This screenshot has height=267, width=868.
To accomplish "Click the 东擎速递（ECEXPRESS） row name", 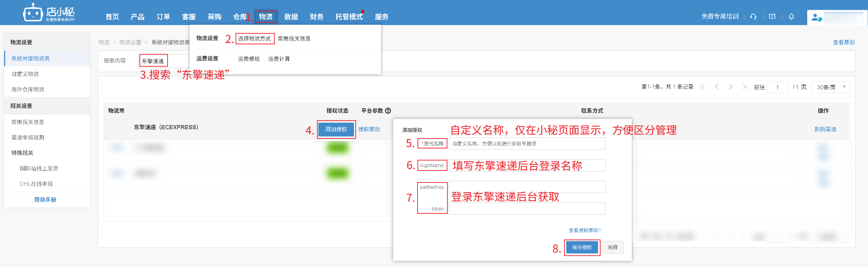I will click(x=166, y=127).
